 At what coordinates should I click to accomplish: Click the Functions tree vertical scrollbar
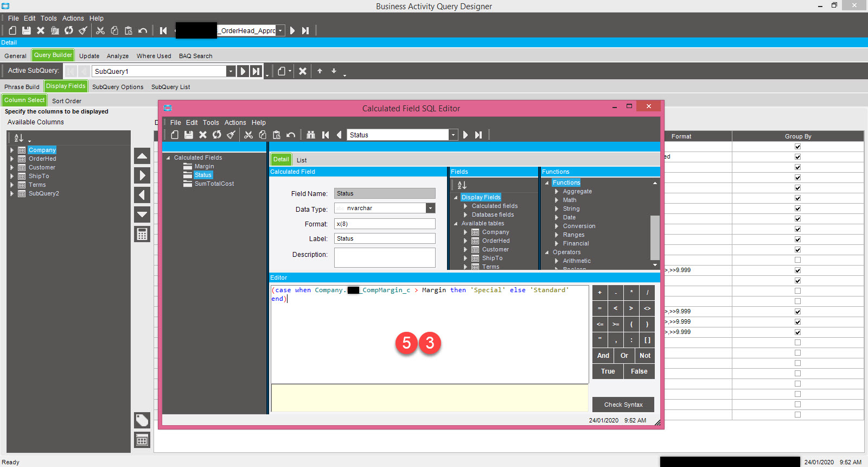click(x=655, y=237)
